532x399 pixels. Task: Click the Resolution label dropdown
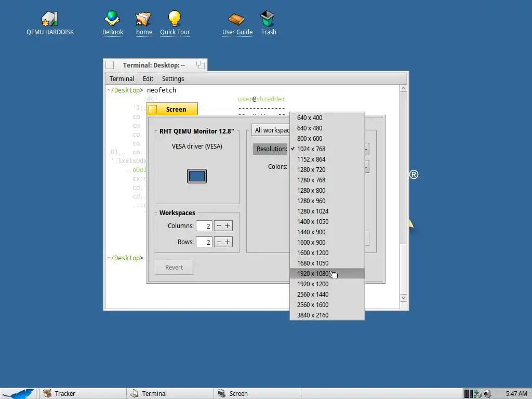[x=271, y=149]
